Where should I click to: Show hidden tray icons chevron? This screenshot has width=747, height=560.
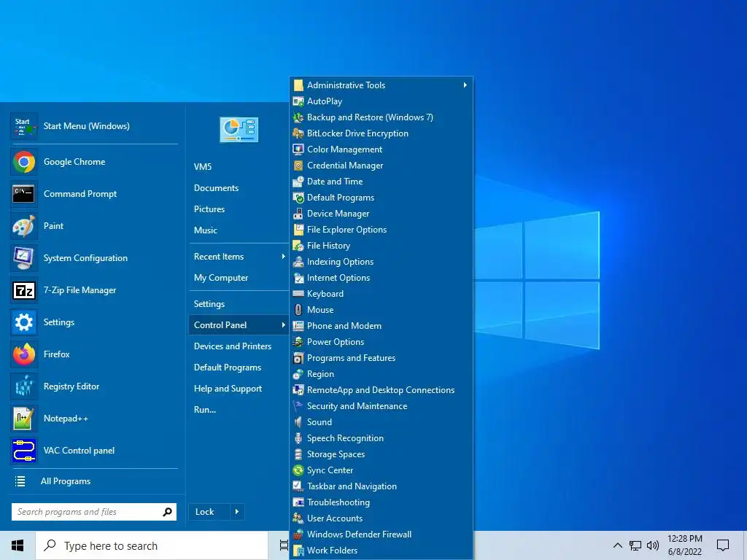point(617,545)
